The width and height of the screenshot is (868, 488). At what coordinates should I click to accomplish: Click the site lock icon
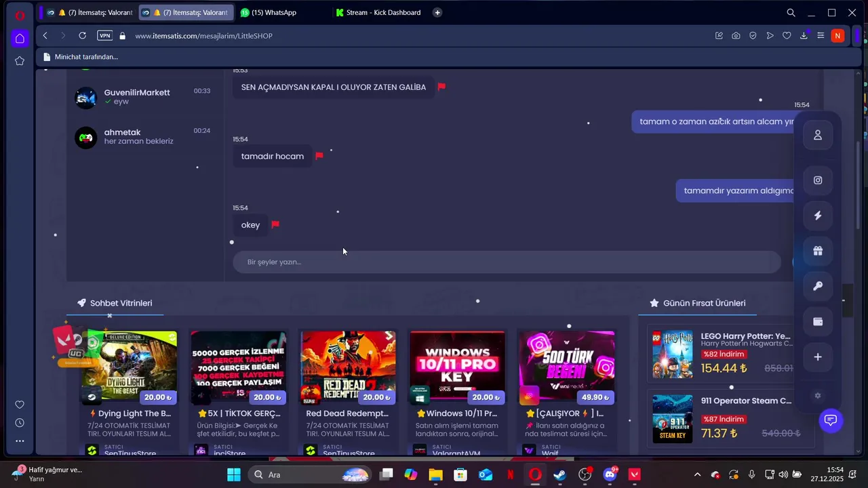[x=123, y=35]
